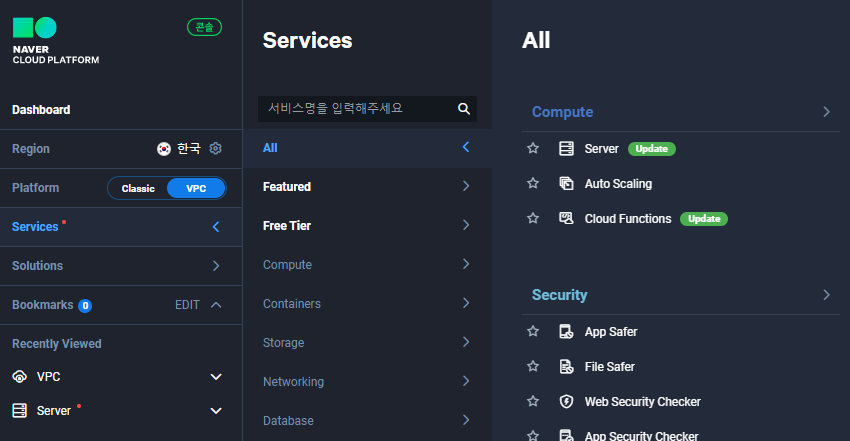Click the Featured category label
The image size is (850, 441).
click(x=287, y=187)
